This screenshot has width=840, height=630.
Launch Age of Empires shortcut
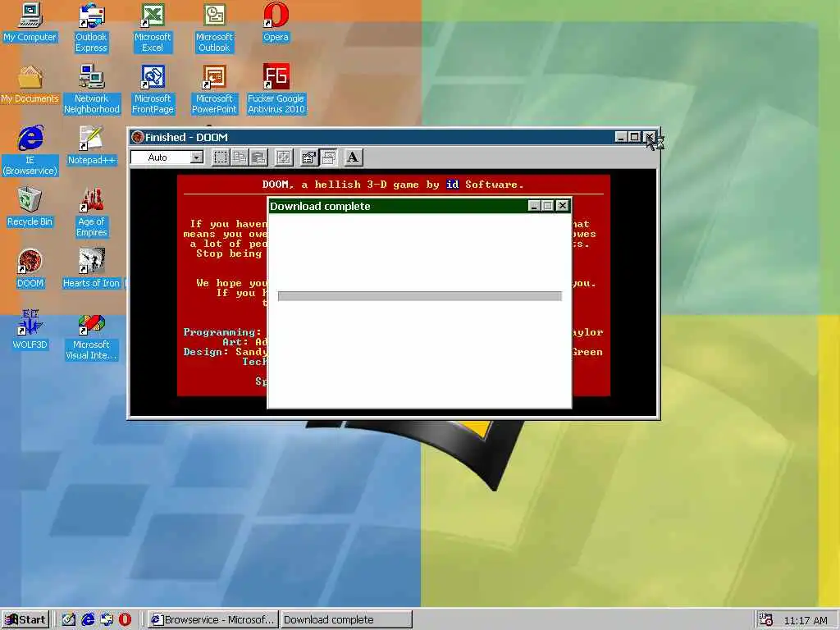tap(92, 212)
